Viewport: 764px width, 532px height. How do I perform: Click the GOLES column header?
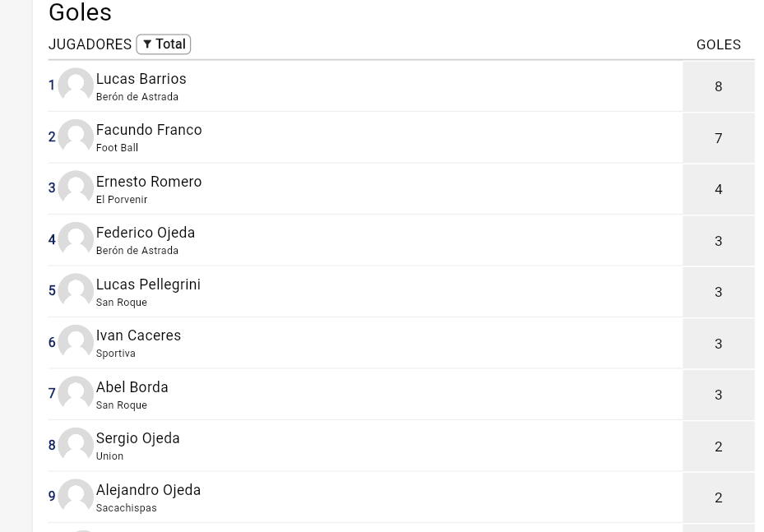click(717, 44)
